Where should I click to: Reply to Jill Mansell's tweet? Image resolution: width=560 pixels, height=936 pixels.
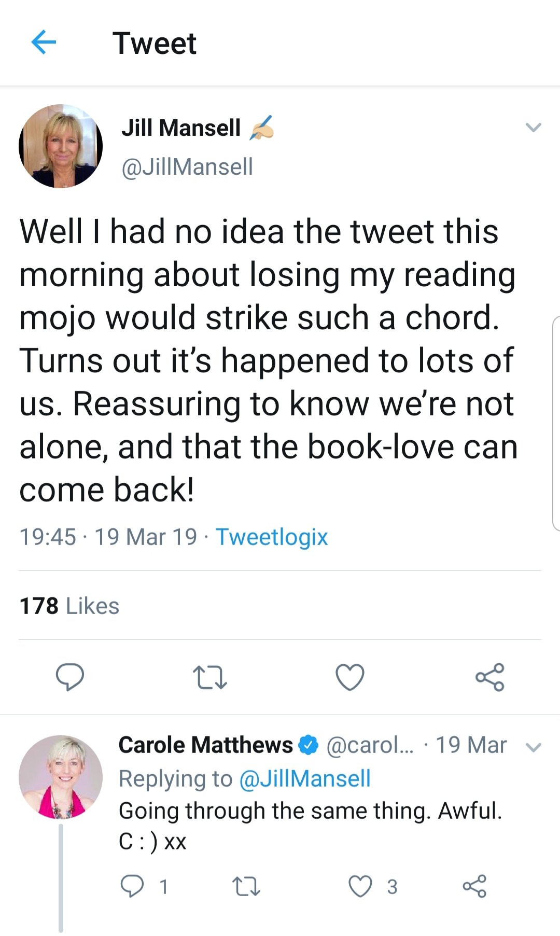pyautogui.click(x=70, y=677)
